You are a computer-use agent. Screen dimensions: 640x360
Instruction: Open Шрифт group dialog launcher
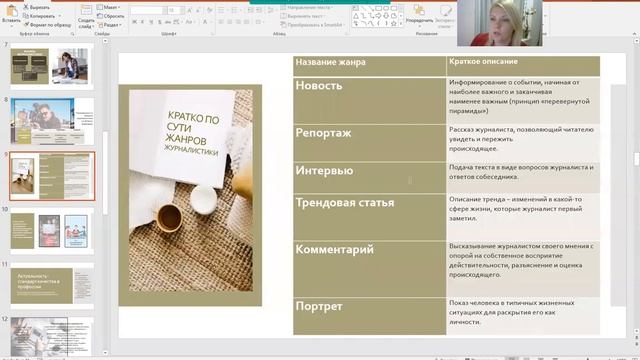[x=212, y=34]
